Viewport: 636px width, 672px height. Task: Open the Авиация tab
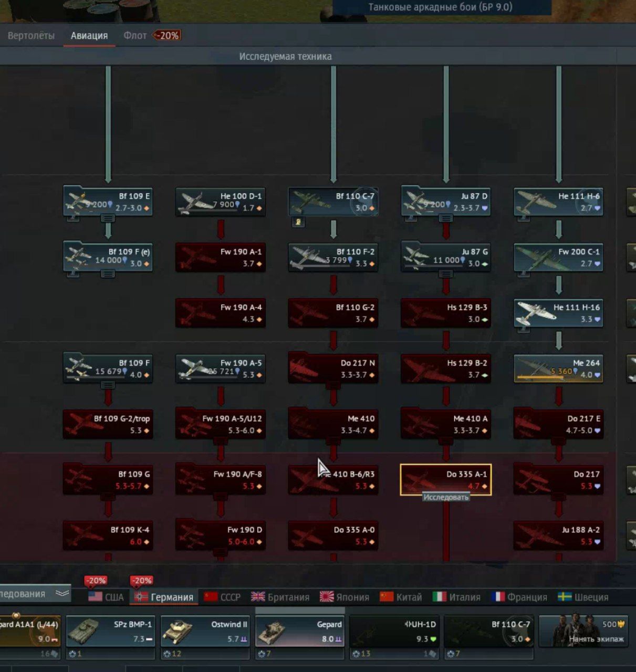coord(89,36)
